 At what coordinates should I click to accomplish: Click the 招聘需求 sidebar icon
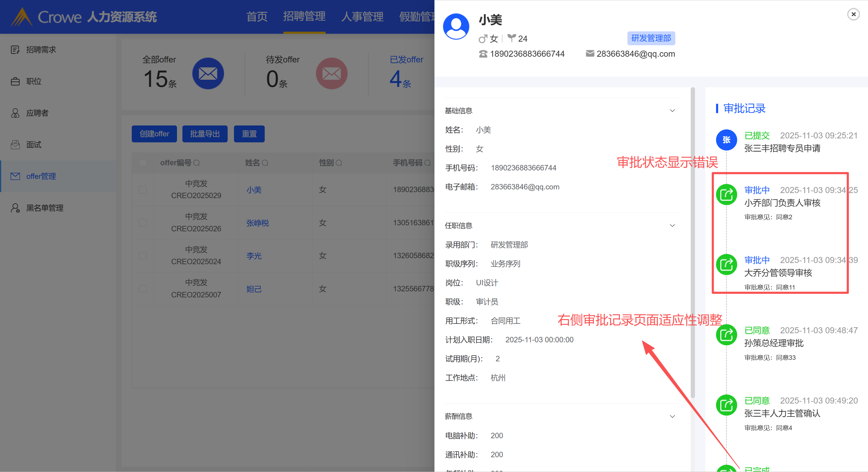[15, 50]
